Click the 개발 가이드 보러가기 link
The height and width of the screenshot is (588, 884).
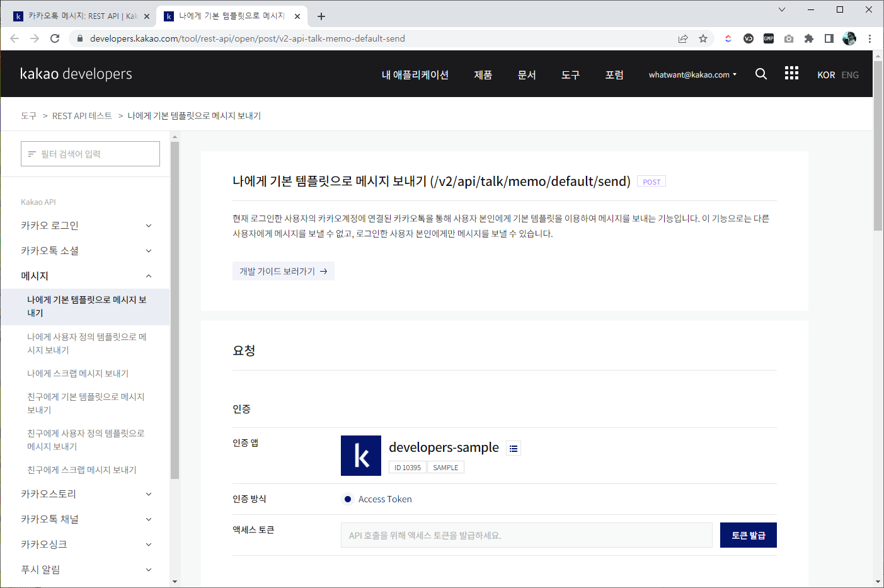284,271
